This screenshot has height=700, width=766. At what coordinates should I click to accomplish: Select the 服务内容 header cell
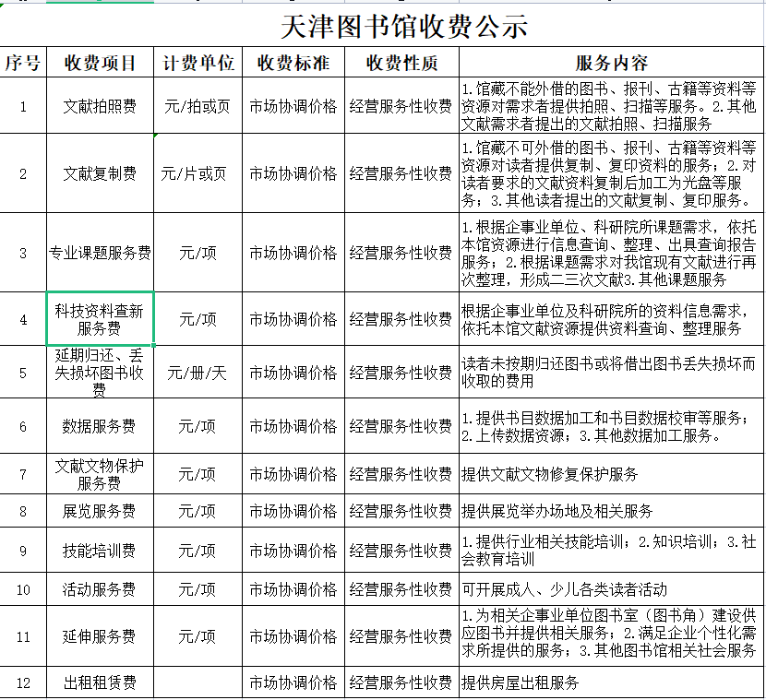[x=611, y=63]
